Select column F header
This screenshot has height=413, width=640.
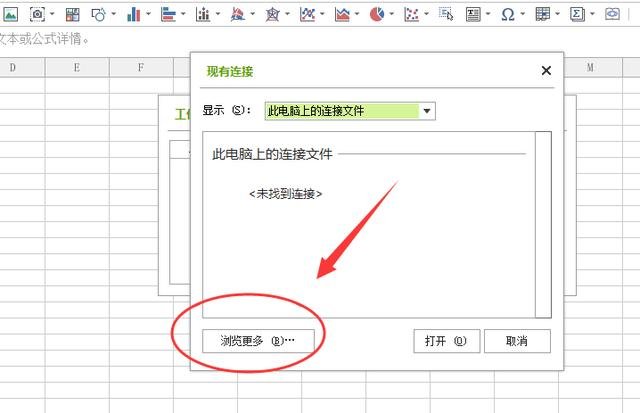[x=141, y=67]
